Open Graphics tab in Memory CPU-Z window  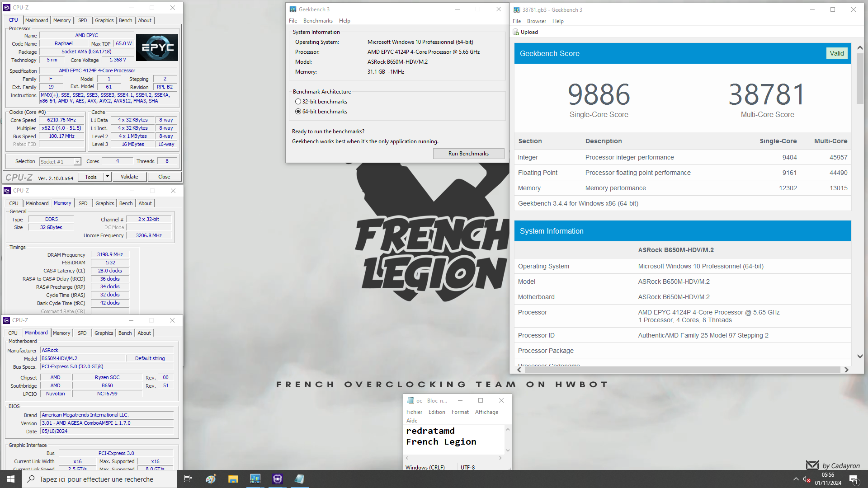[x=104, y=203]
